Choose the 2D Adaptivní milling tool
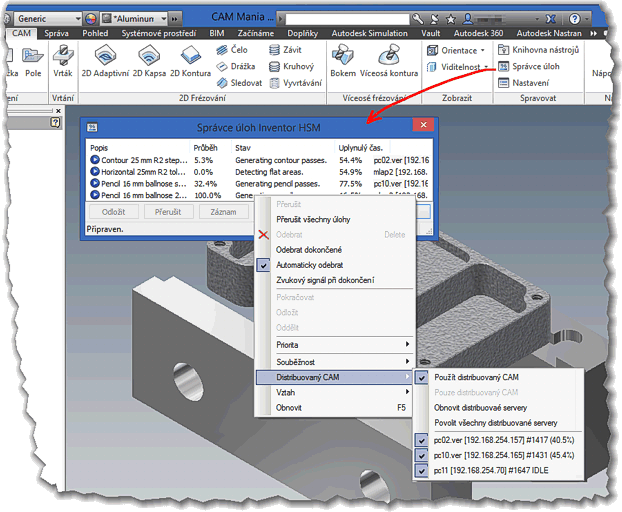Image resolution: width=622 pixels, height=512 pixels. click(x=105, y=61)
